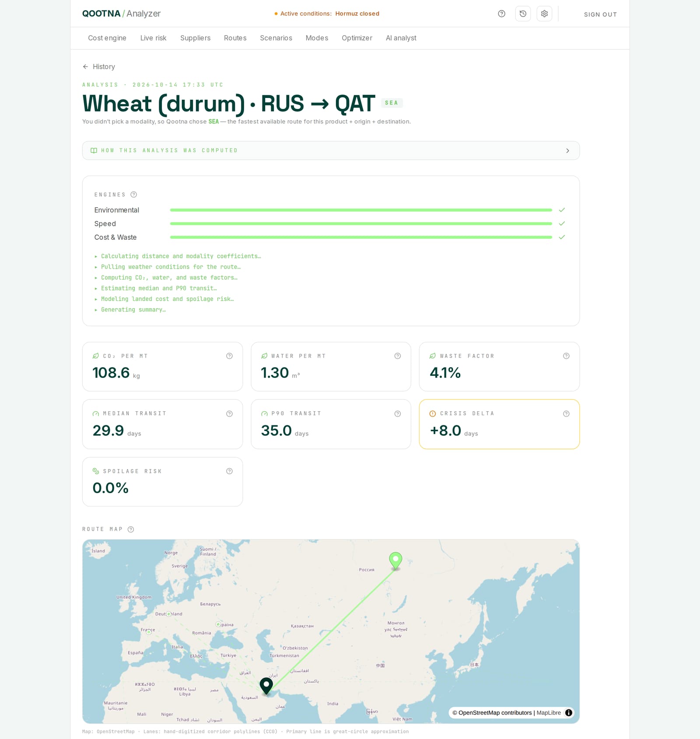
Task: Switch to the Modes tab
Action: pos(317,38)
